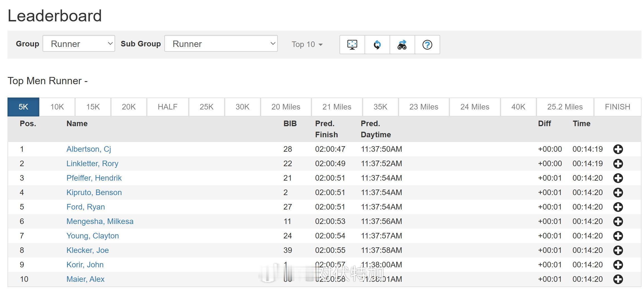This screenshot has height=289, width=644.
Task: Switch to the 23 Miles tab
Action: click(424, 107)
